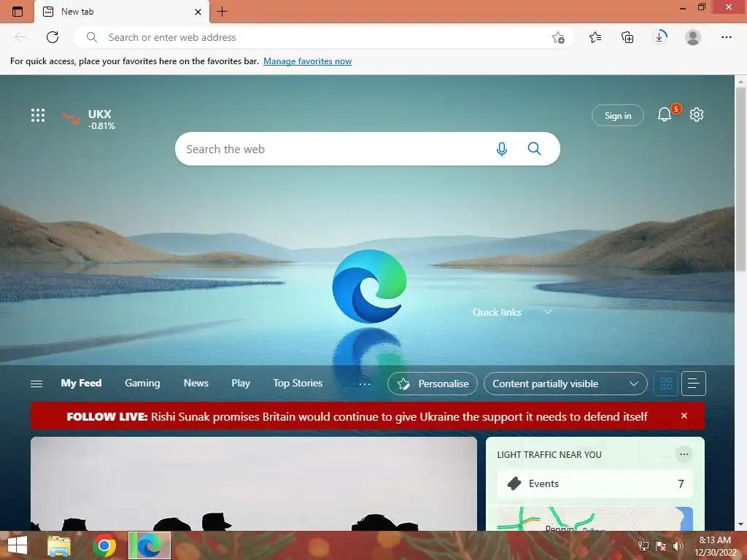Select the New tab tab

tap(122, 12)
